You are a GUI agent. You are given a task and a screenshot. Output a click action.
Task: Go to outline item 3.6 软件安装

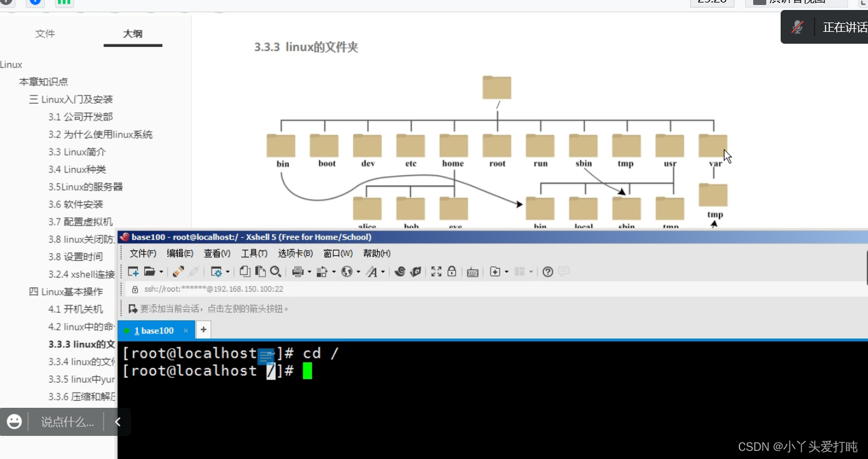(x=76, y=204)
